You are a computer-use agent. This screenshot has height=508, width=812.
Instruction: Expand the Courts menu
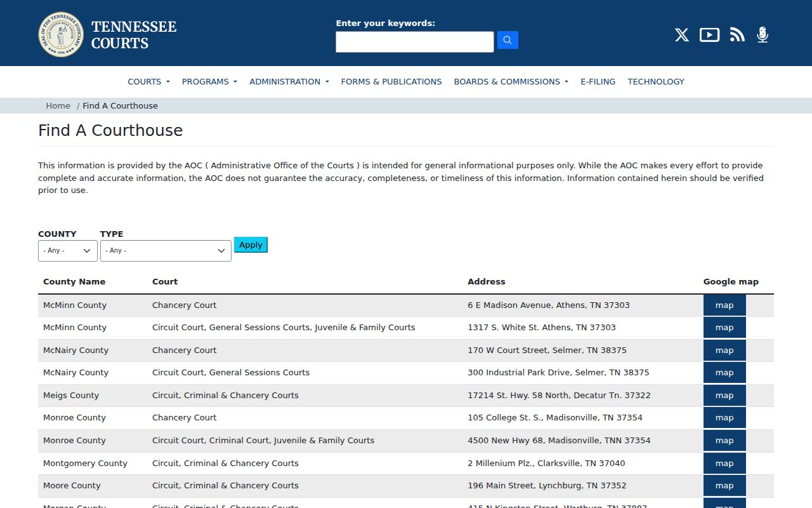[x=148, y=81]
